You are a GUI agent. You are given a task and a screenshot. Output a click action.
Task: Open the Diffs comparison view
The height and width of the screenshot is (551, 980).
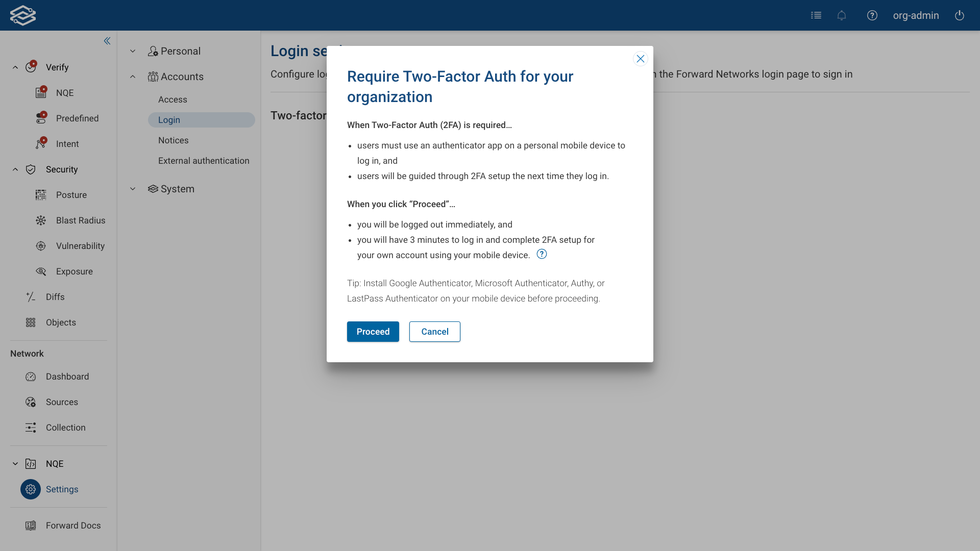tap(55, 296)
